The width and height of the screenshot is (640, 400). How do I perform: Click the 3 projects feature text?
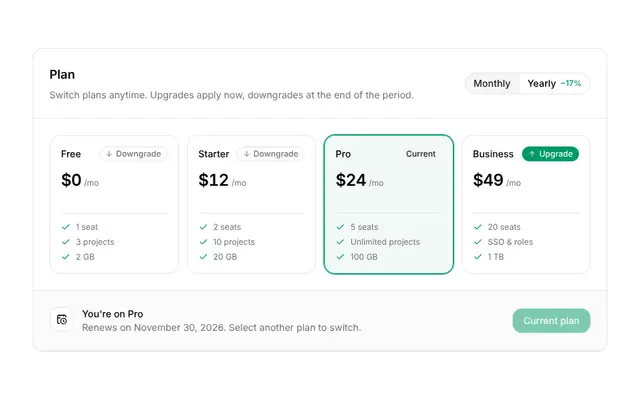coord(95,242)
